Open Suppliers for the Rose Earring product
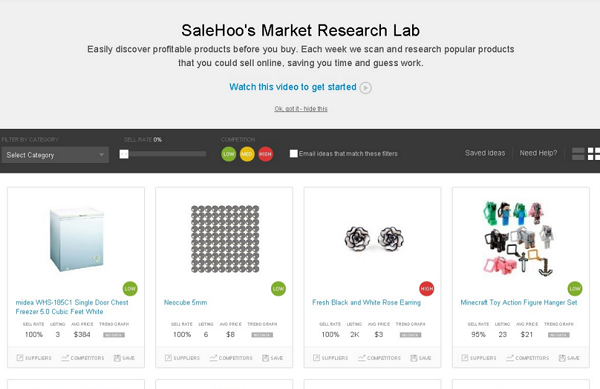 coord(330,358)
